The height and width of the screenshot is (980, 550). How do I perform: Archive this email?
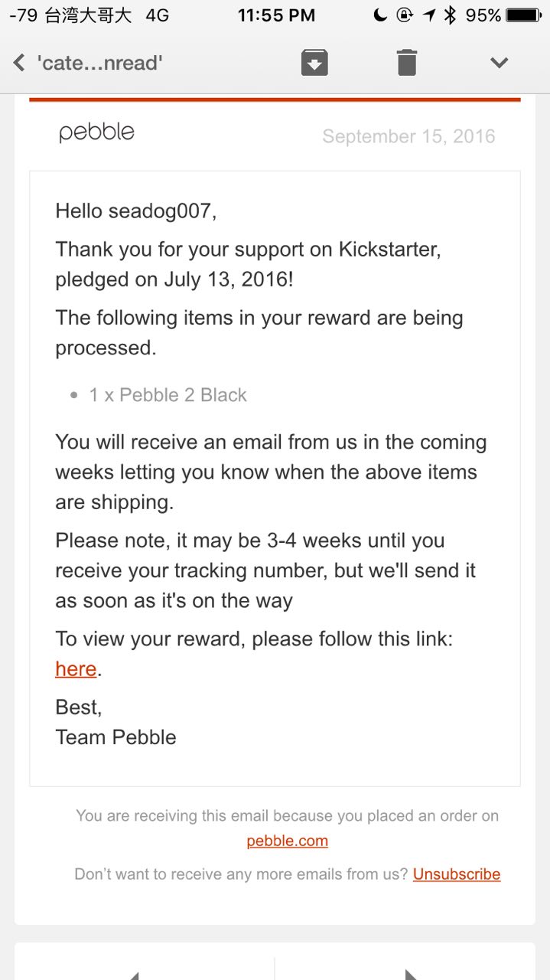(314, 62)
